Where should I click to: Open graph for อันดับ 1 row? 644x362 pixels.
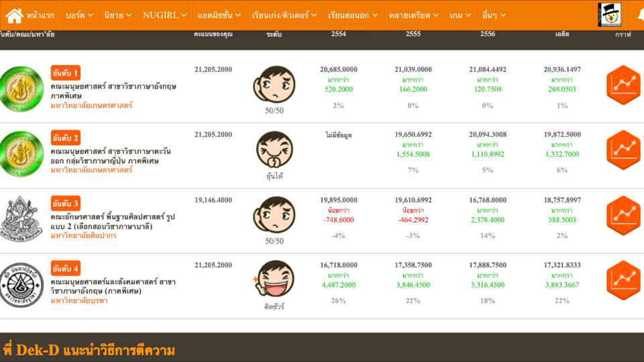(623, 85)
